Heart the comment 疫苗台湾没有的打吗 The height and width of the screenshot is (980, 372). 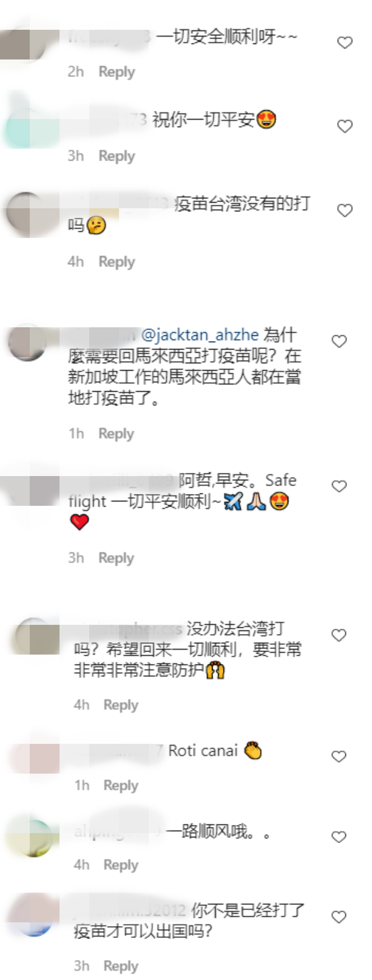pos(345,211)
